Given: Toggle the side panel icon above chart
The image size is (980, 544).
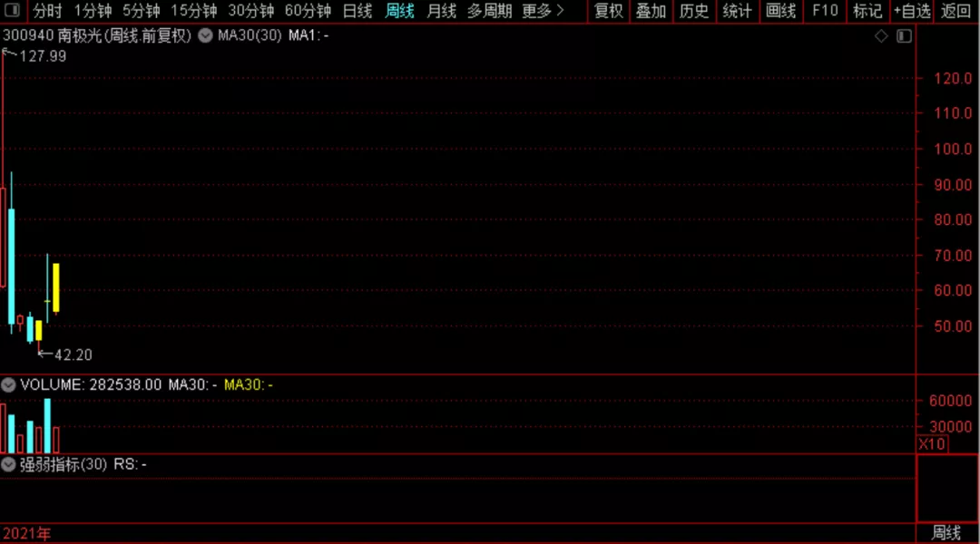Looking at the screenshot, I should click(905, 36).
